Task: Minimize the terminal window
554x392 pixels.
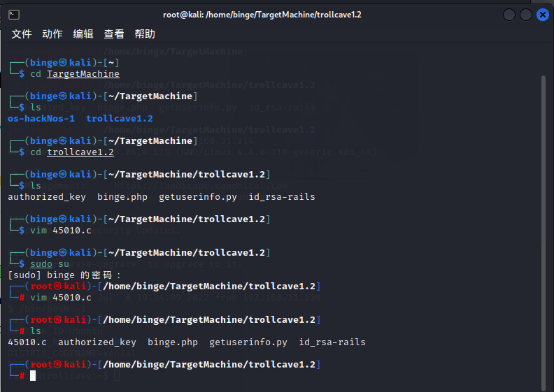Action: point(509,15)
